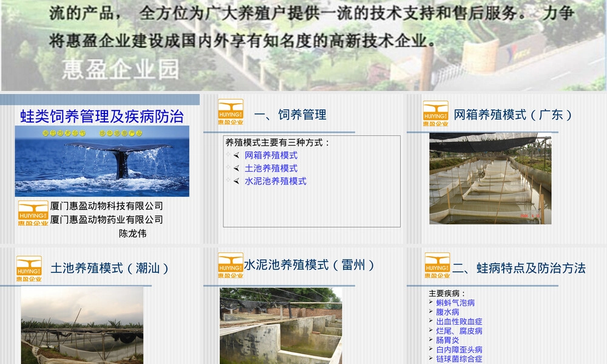Image resolution: width=607 pixels, height=364 pixels.
Task: Click the 惠盈企业园 caption on banner
Action: click(120, 70)
